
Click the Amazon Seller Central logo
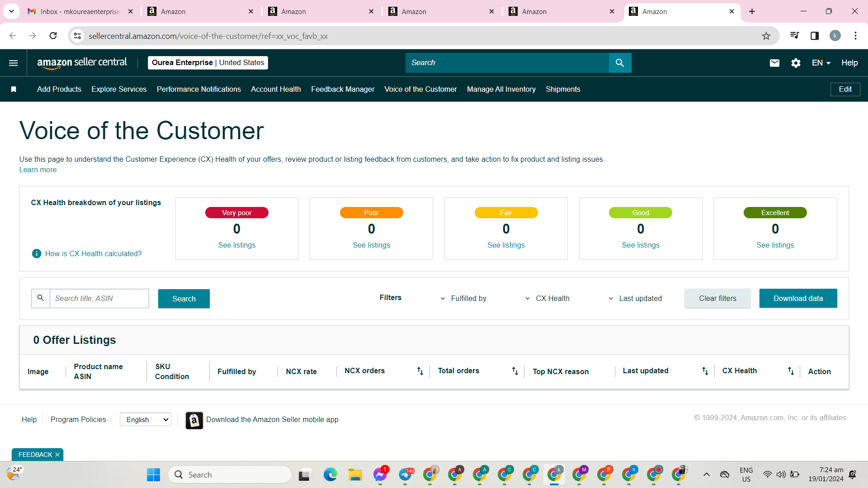[82, 63]
